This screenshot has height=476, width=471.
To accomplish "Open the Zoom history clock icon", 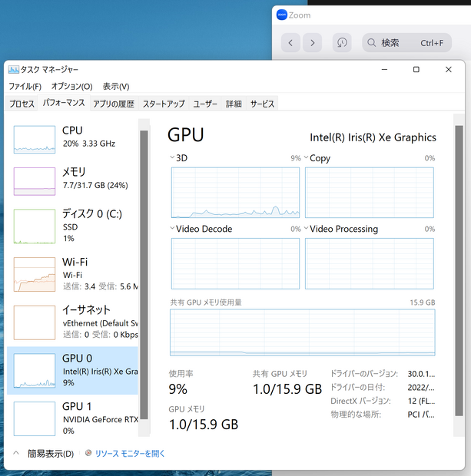I will pos(342,43).
